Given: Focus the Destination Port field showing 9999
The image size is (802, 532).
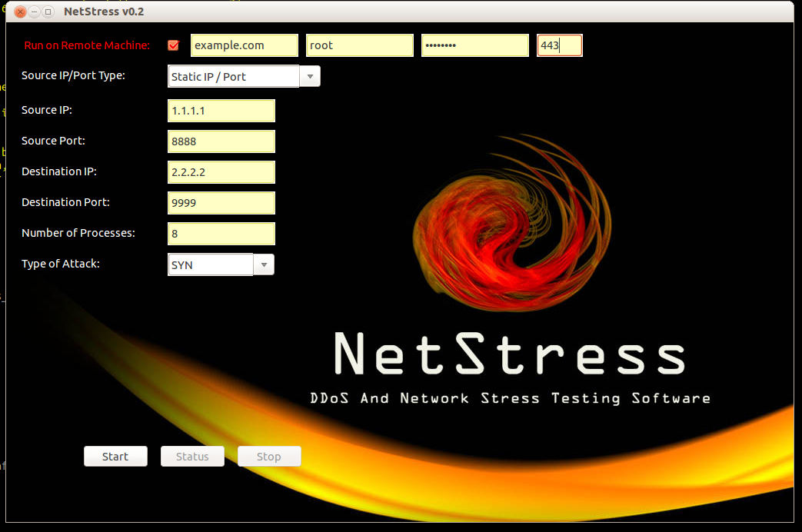Looking at the screenshot, I should pos(221,203).
